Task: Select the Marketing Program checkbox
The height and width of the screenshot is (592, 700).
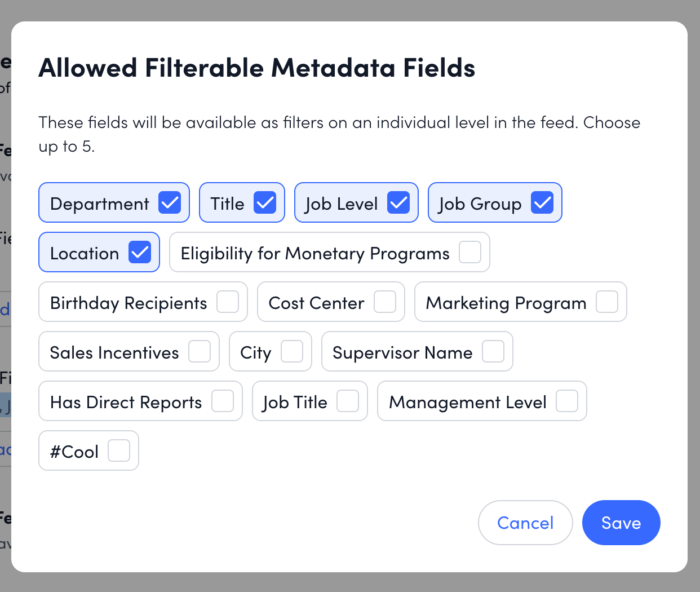Action: [x=607, y=302]
